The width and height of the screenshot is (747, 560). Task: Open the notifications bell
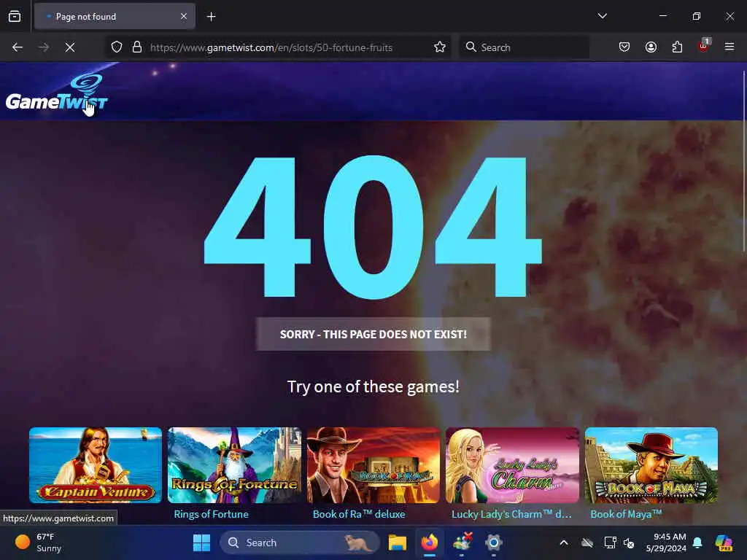tap(697, 542)
